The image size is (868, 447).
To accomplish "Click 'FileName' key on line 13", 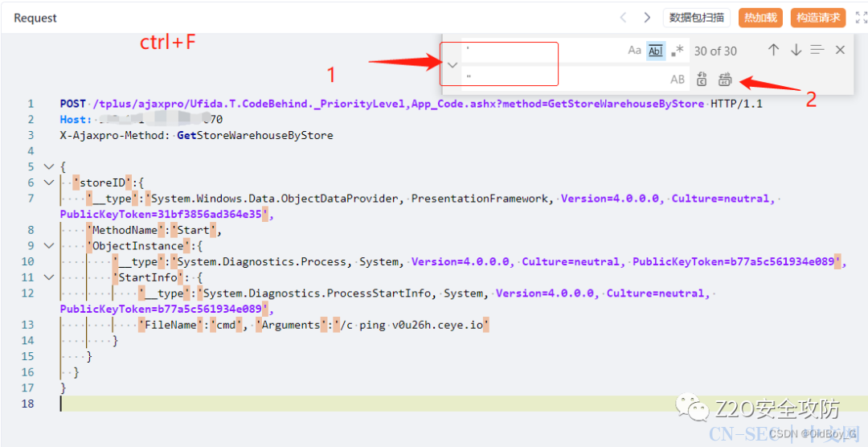I will [x=170, y=325].
